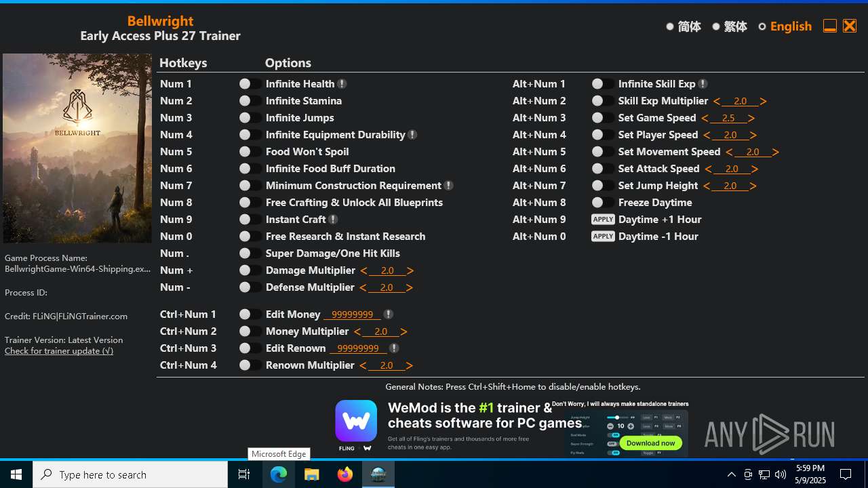Increase the Set Movement Speed value

[775, 152]
